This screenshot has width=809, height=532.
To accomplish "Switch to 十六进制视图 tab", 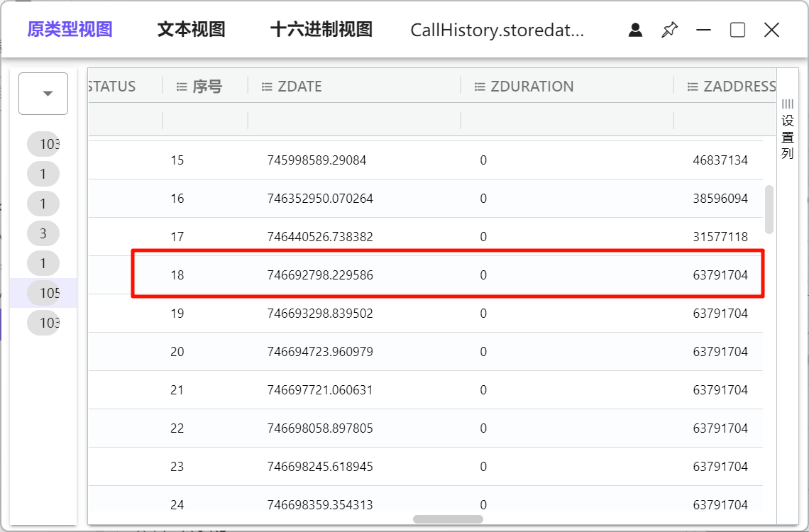I will click(x=321, y=30).
